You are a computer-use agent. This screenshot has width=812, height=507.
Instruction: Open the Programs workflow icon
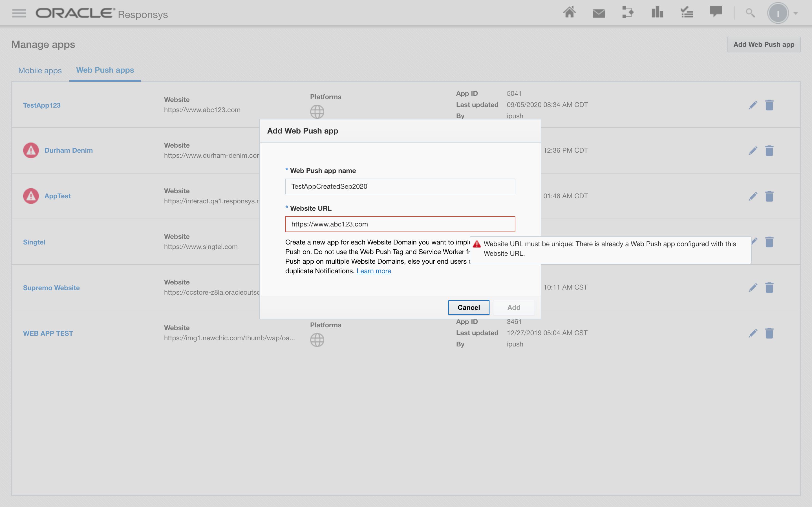pyautogui.click(x=627, y=13)
